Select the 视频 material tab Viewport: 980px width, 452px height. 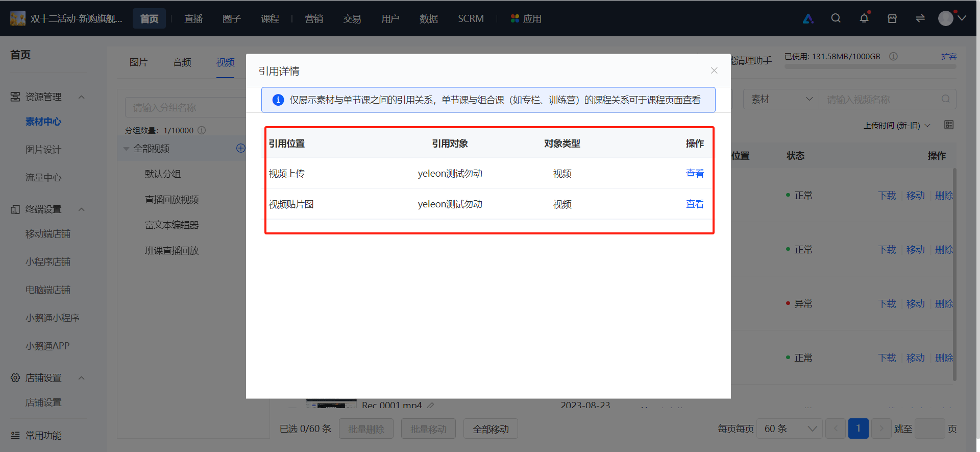tap(225, 62)
